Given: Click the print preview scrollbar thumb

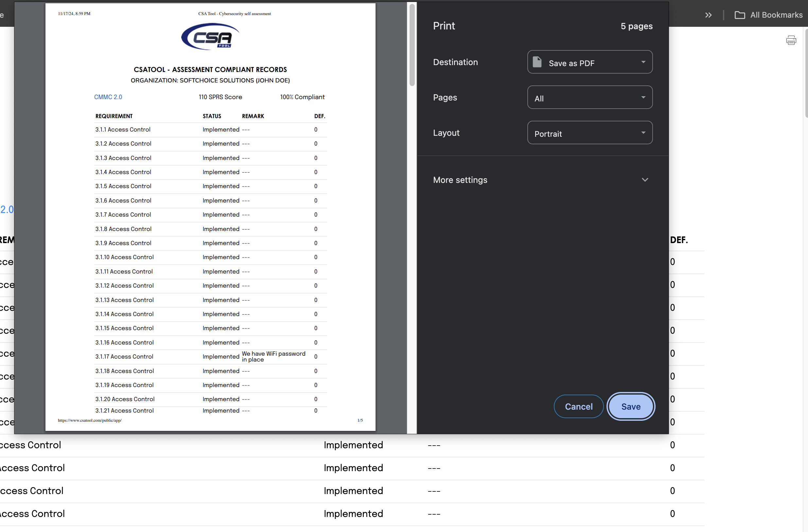Looking at the screenshot, I should pyautogui.click(x=412, y=44).
